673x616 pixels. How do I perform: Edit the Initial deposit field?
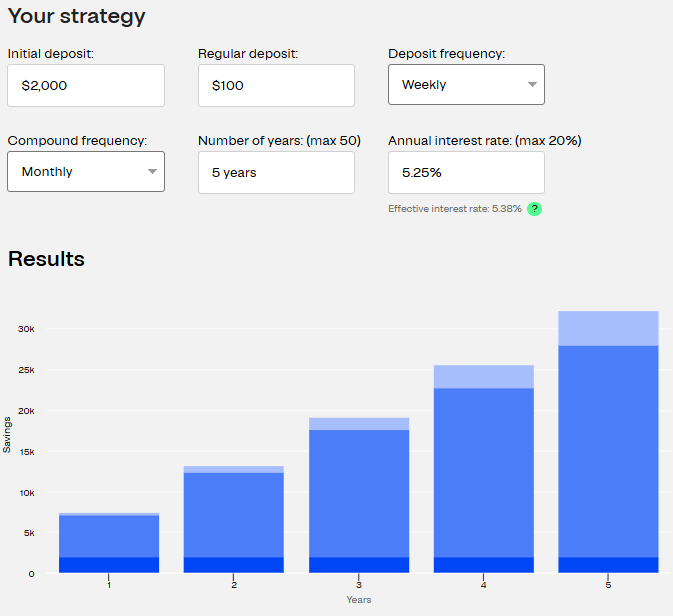pos(86,86)
